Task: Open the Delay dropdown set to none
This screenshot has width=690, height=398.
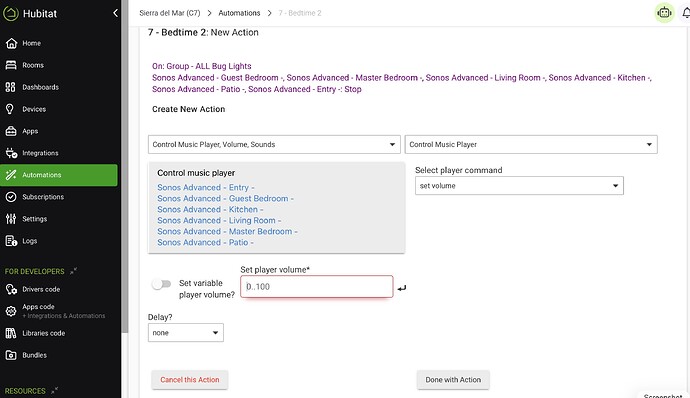Action: pos(186,333)
